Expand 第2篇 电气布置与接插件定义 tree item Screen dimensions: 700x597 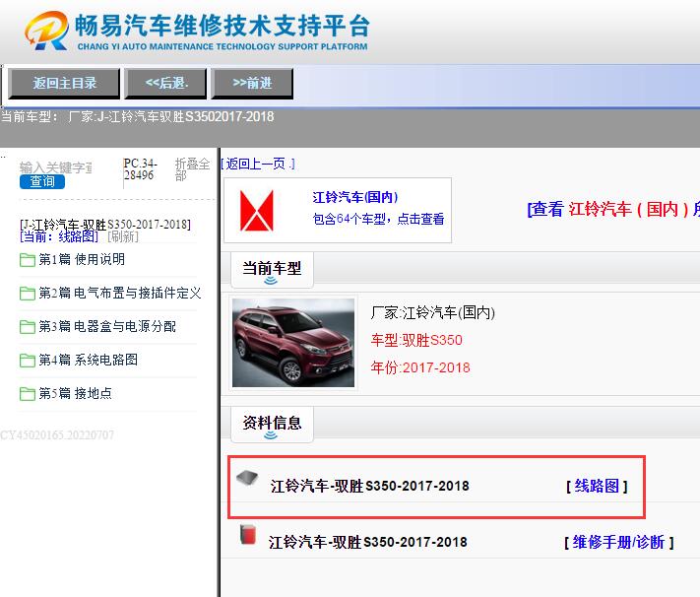tap(120, 293)
